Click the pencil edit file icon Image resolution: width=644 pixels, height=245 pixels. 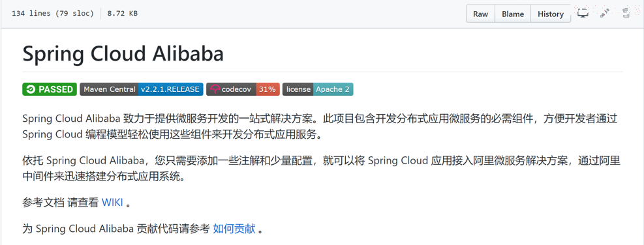tap(604, 13)
